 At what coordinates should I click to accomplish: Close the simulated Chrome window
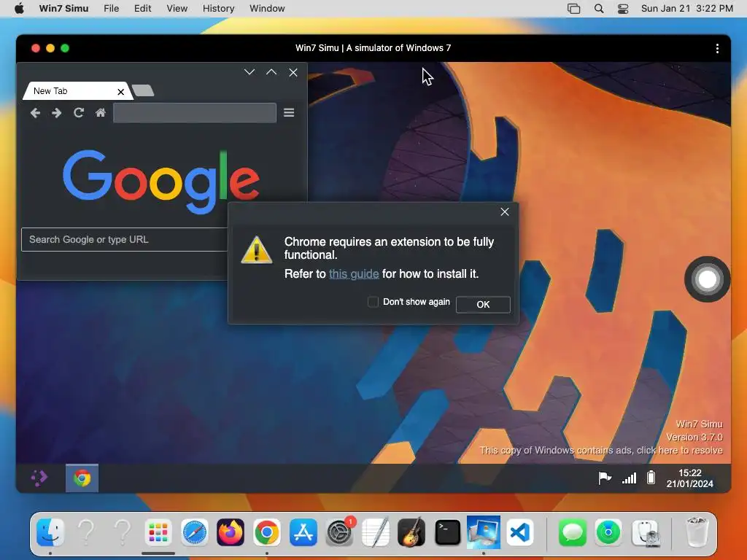293,72
